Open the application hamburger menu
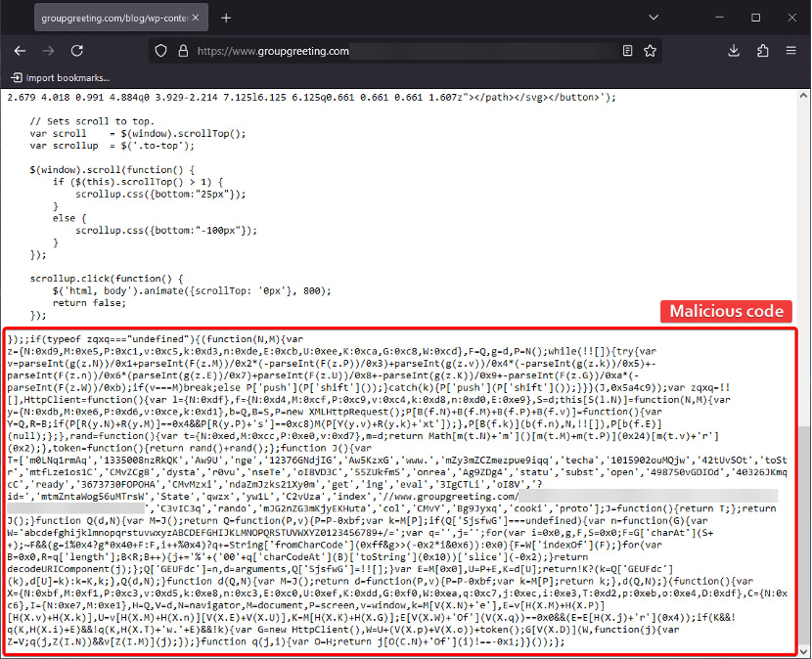812x659 pixels. (790, 51)
